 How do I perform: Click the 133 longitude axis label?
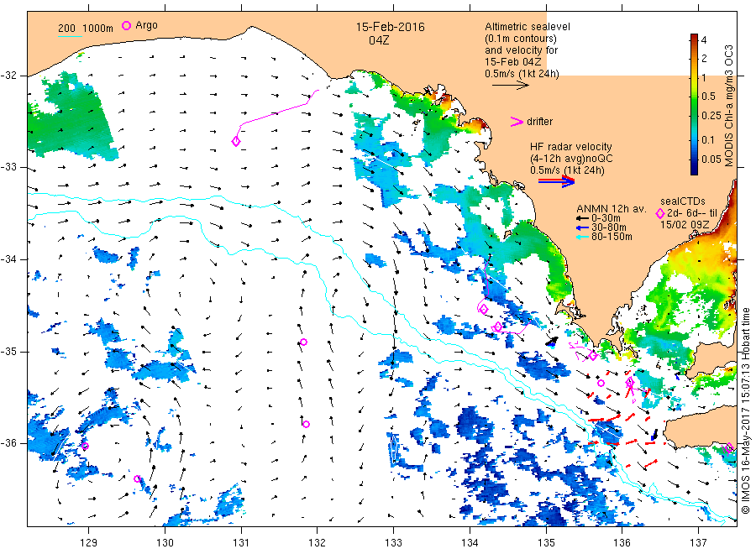(393, 543)
